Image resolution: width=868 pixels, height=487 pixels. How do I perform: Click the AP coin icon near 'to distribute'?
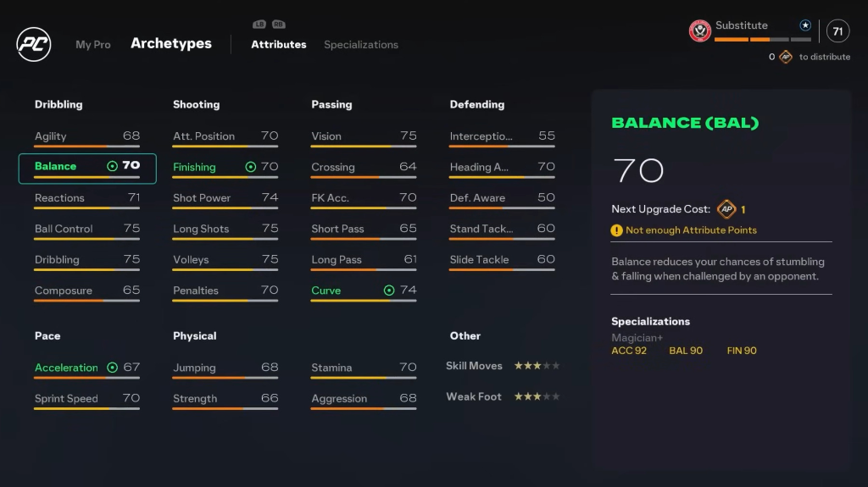(786, 57)
